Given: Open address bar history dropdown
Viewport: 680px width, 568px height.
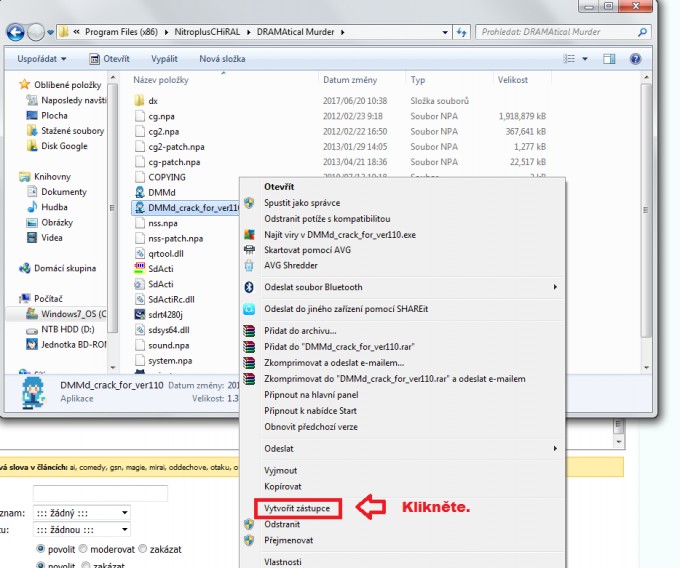Looking at the screenshot, I should [x=445, y=33].
